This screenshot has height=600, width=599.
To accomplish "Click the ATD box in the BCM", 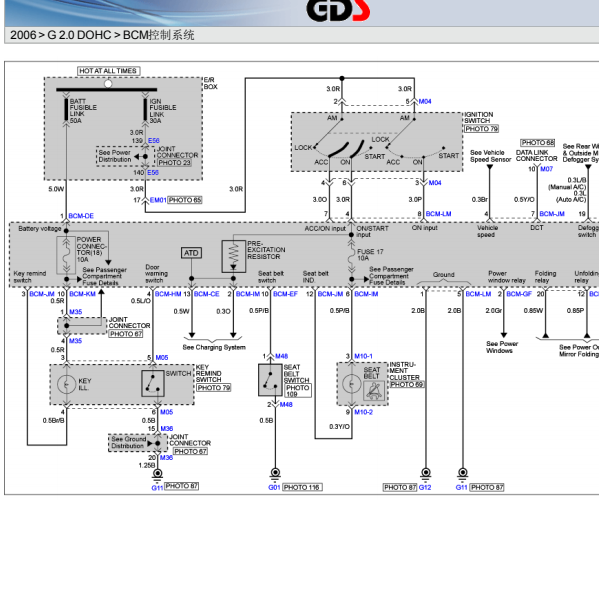I will click(191, 253).
